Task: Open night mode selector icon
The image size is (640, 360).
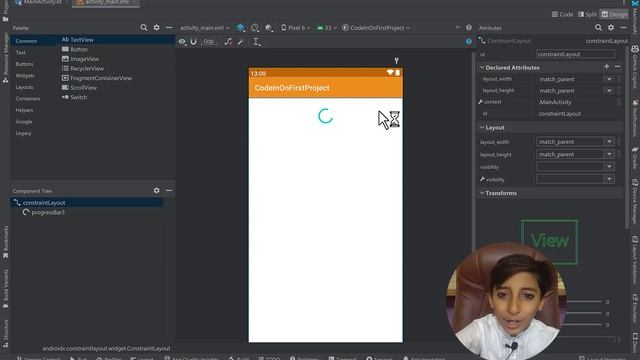Action: click(269, 28)
